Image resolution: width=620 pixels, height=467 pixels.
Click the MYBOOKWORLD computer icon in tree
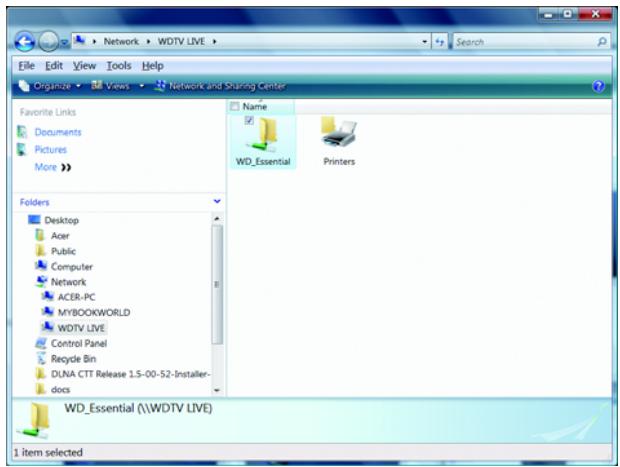tap(47, 312)
